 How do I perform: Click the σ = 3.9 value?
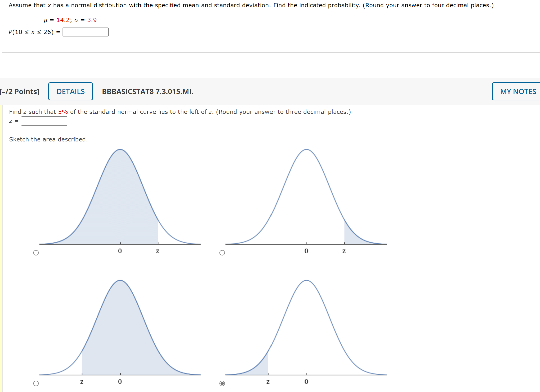tap(87, 20)
